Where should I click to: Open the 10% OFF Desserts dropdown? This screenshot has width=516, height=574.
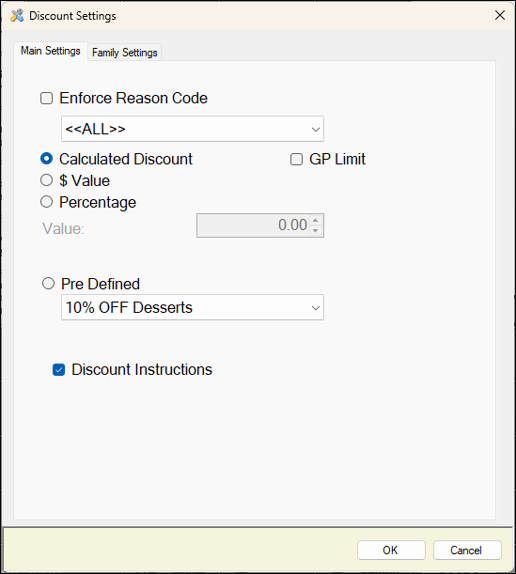coord(192,307)
